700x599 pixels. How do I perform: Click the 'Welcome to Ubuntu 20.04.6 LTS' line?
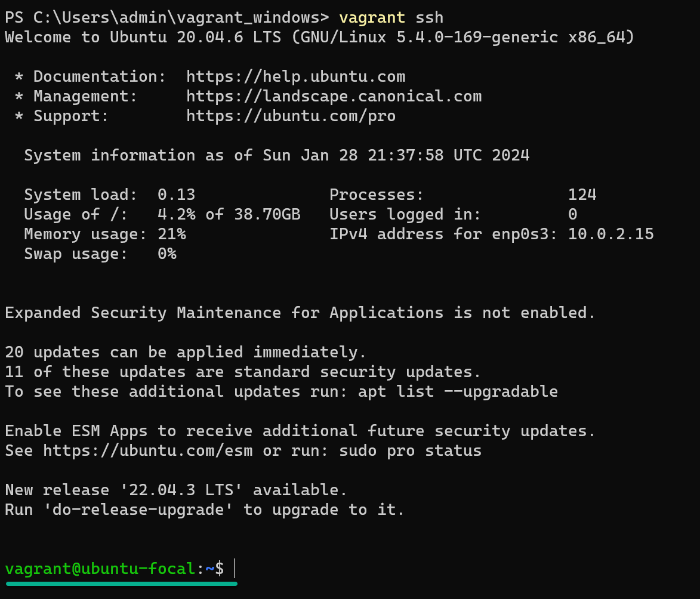(320, 37)
